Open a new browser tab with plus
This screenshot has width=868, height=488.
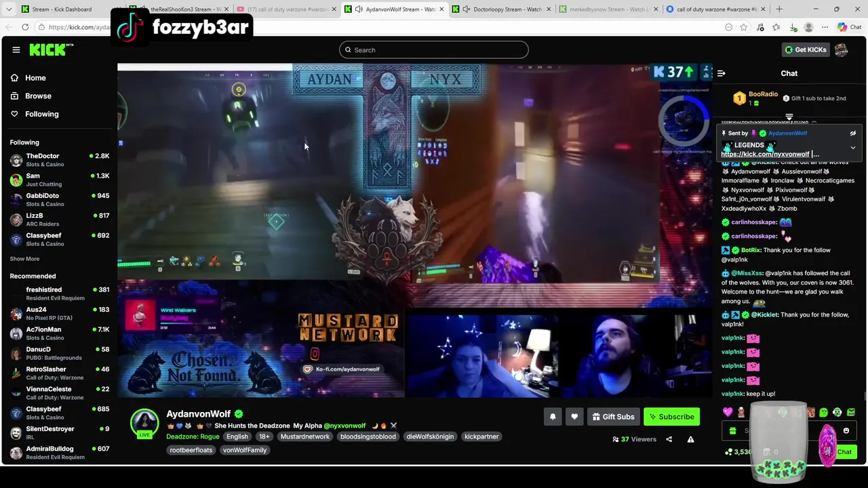coord(778,9)
